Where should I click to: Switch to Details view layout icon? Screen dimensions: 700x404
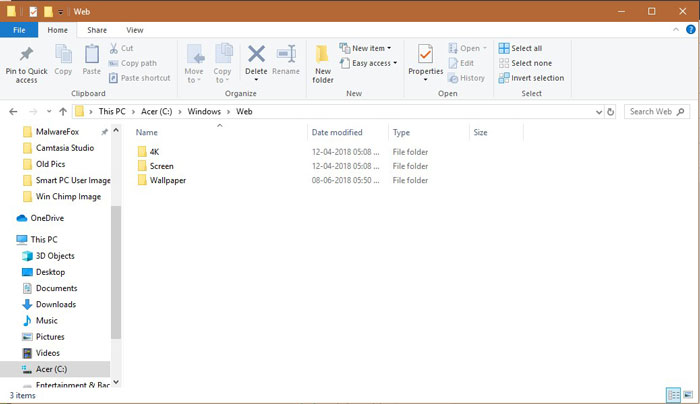point(673,395)
